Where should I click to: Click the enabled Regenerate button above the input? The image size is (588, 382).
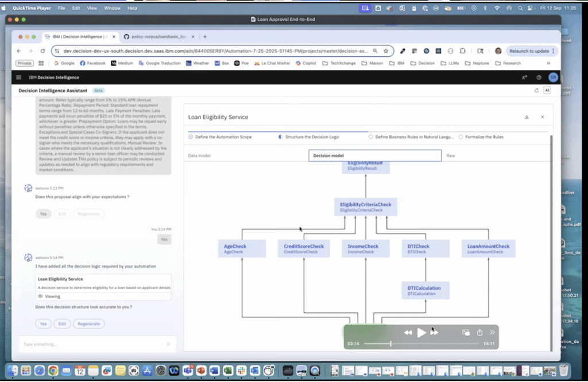click(x=89, y=323)
